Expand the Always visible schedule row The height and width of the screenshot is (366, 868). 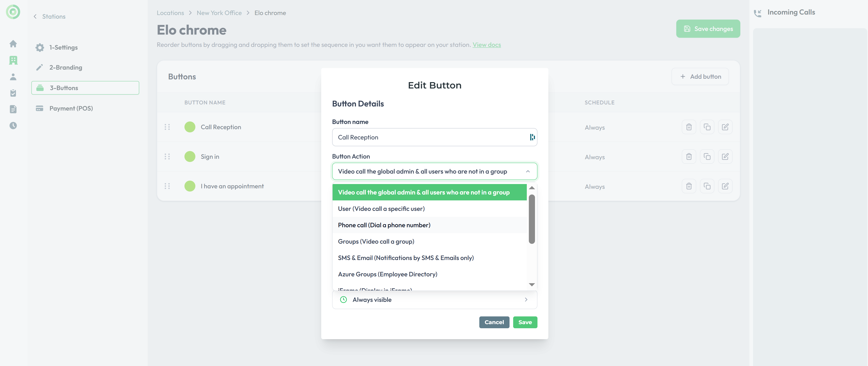coord(434,300)
